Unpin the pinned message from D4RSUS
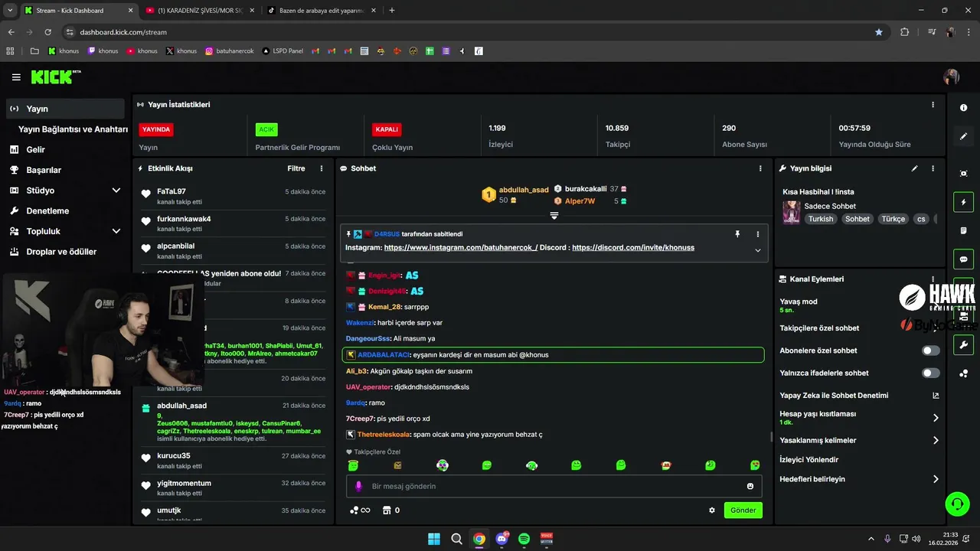Viewport: 980px width, 551px height. (x=737, y=234)
